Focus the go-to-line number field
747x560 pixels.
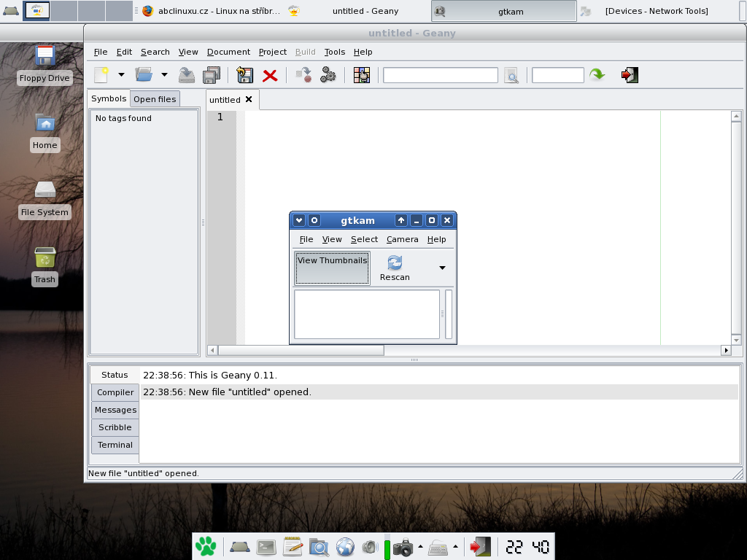[557, 75]
